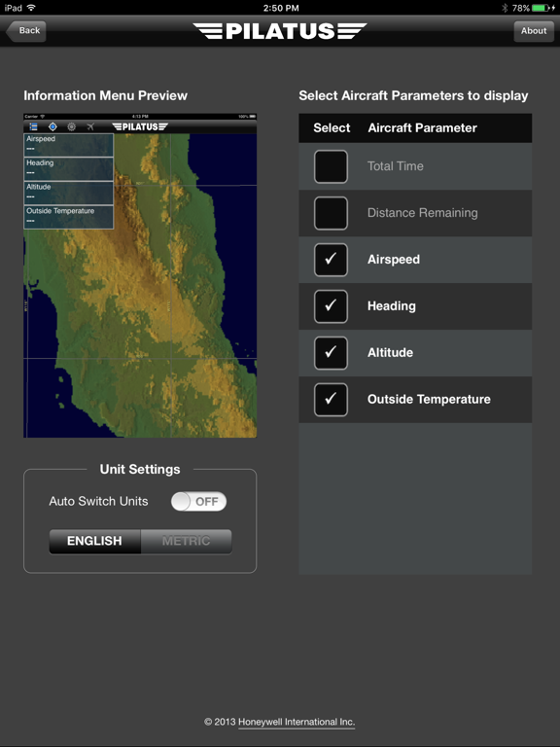Viewport: 560px width, 747px height.
Task: Uncheck the Outside Temperature checkbox
Action: pyautogui.click(x=331, y=399)
